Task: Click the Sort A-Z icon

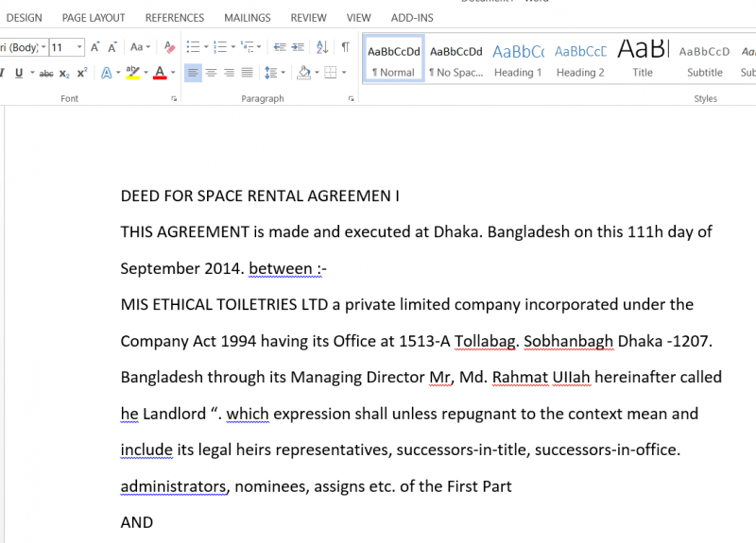Action: click(322, 47)
